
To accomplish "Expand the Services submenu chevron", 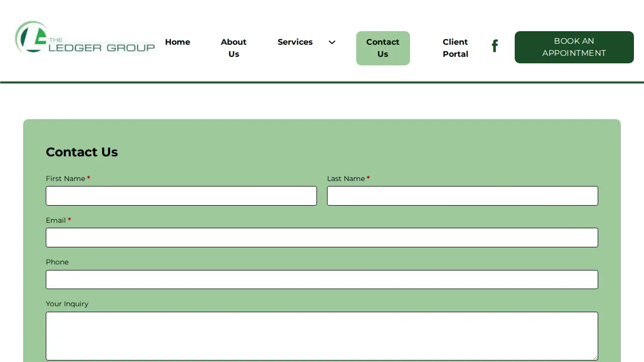I will [332, 42].
